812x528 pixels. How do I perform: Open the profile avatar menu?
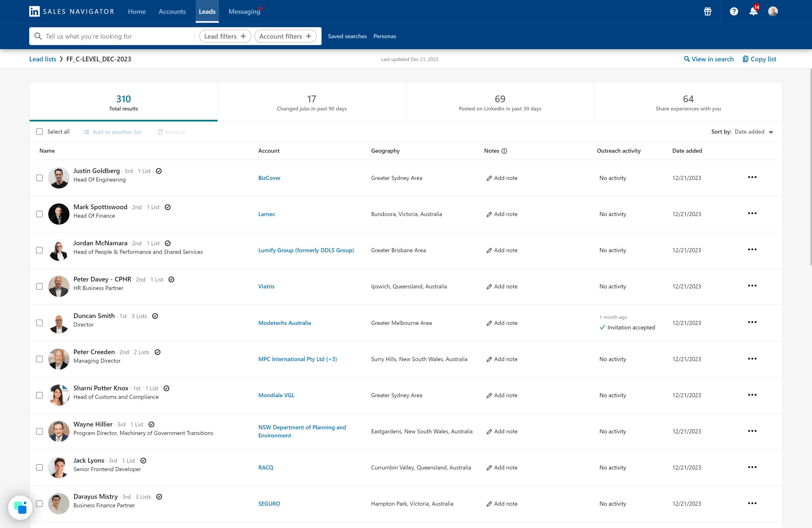[773, 12]
